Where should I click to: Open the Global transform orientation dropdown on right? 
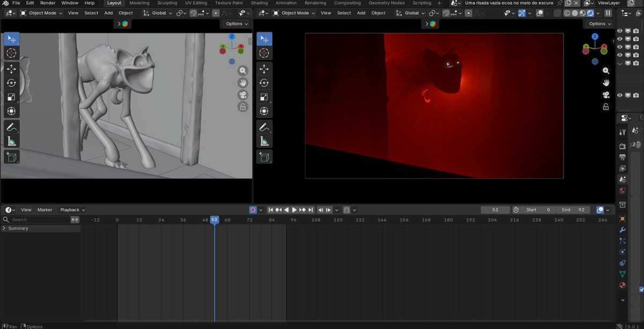415,13
